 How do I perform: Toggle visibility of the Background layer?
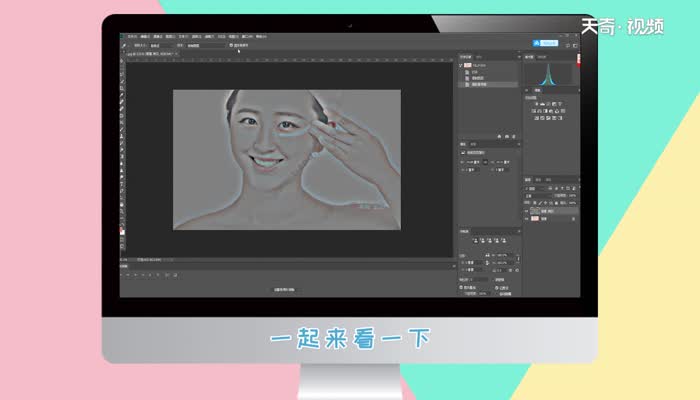point(527,218)
